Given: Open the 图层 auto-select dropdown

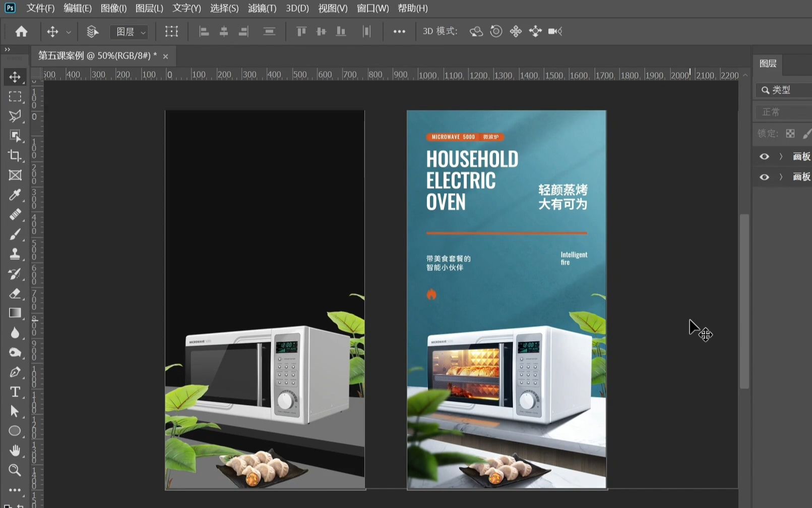Looking at the screenshot, I should pyautogui.click(x=129, y=32).
